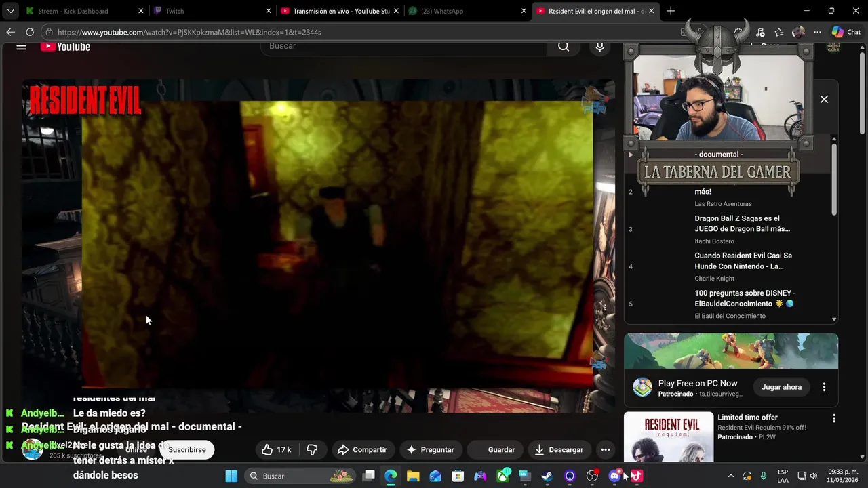Image resolution: width=868 pixels, height=488 pixels.
Task: Open OBS Studio from the taskbar
Action: tap(592, 476)
